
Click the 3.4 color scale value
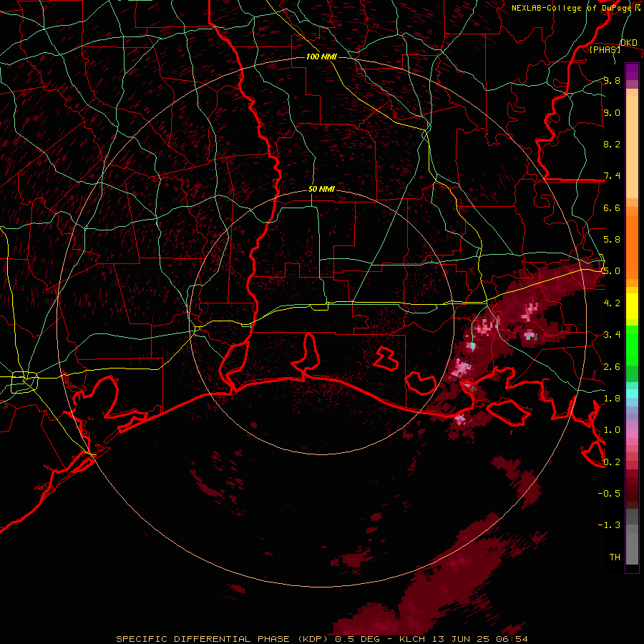click(612, 335)
